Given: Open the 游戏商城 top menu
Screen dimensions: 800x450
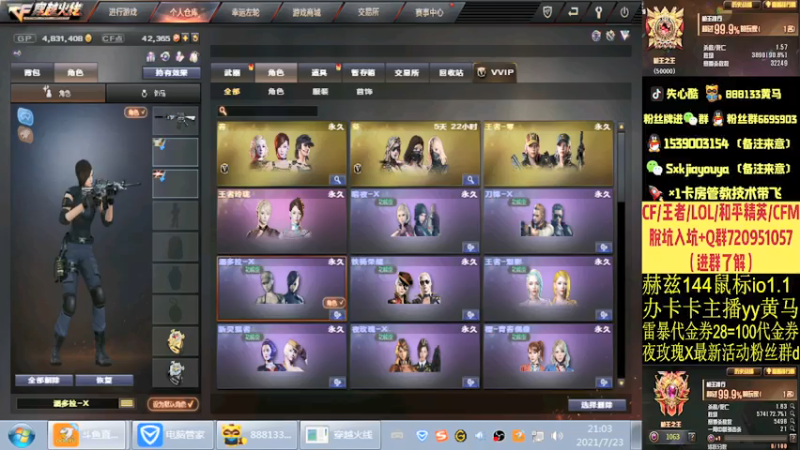Looking at the screenshot, I should coord(307,12).
